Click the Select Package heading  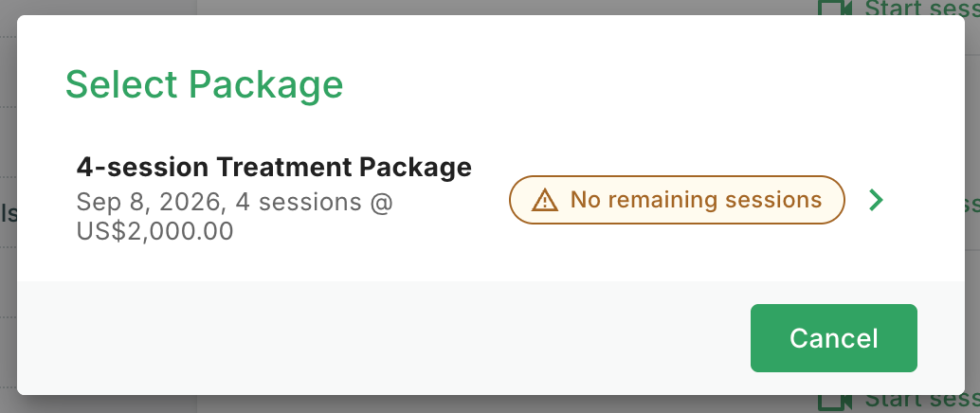tap(205, 84)
